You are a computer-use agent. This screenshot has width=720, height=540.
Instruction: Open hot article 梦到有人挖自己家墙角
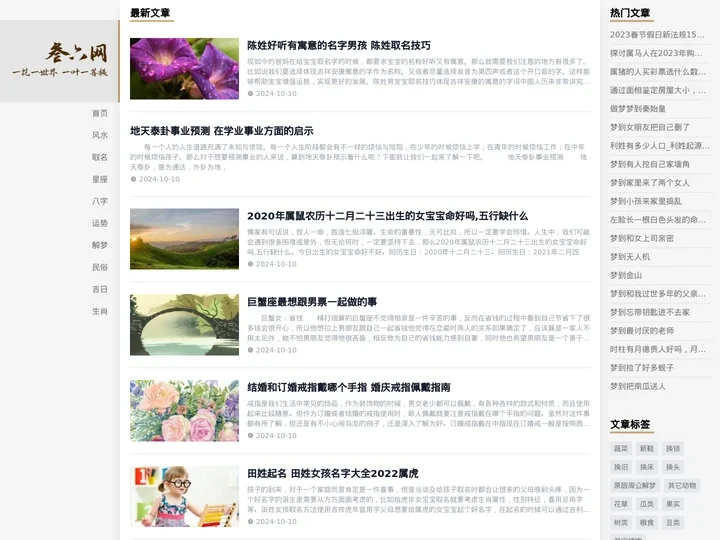(x=650, y=164)
